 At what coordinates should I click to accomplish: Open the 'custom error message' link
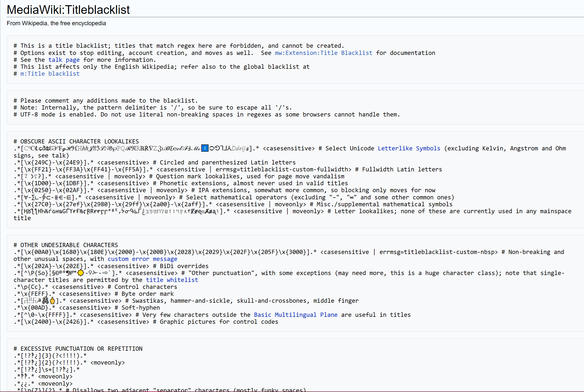(x=142, y=259)
